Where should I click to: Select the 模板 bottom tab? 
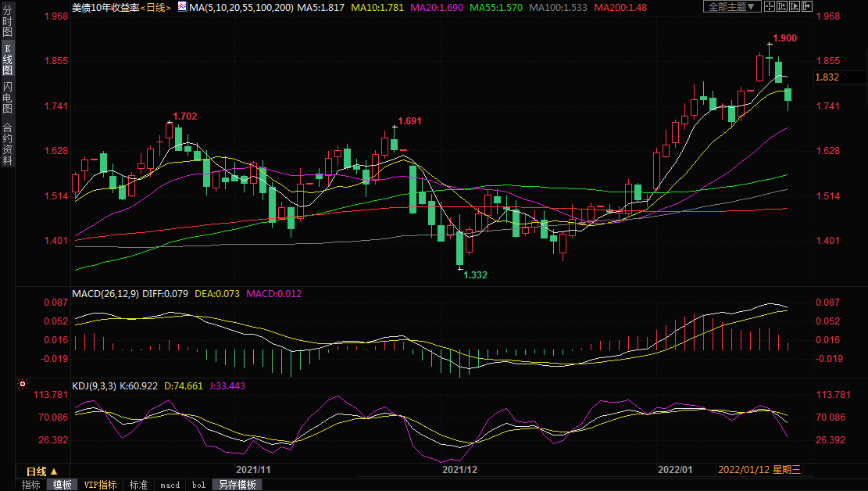click(62, 485)
